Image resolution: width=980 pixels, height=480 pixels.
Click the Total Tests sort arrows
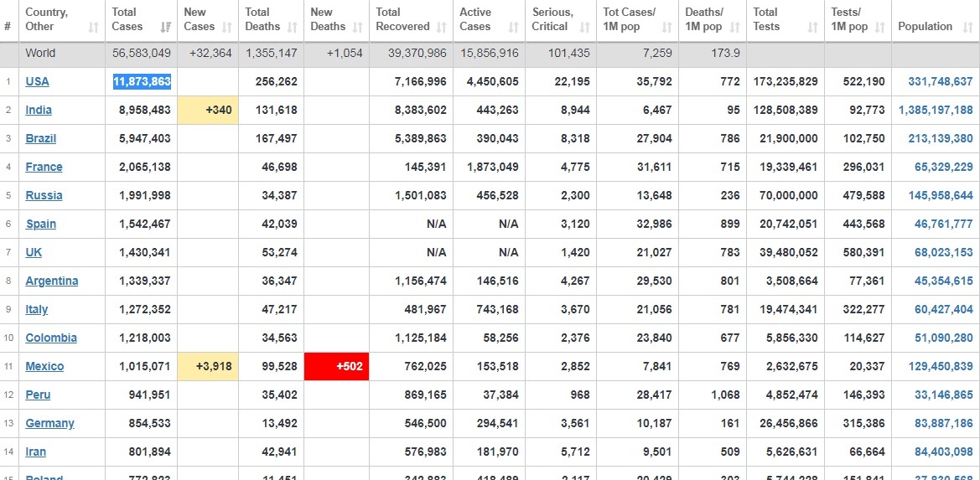(x=812, y=28)
